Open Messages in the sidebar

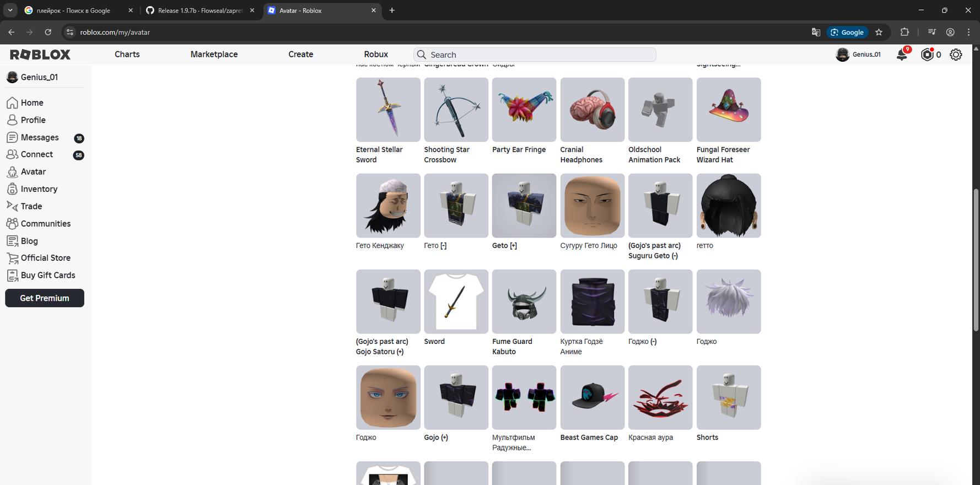(x=40, y=137)
